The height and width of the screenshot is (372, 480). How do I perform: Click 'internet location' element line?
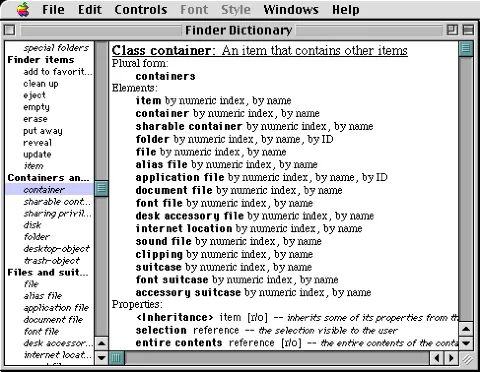click(249, 228)
